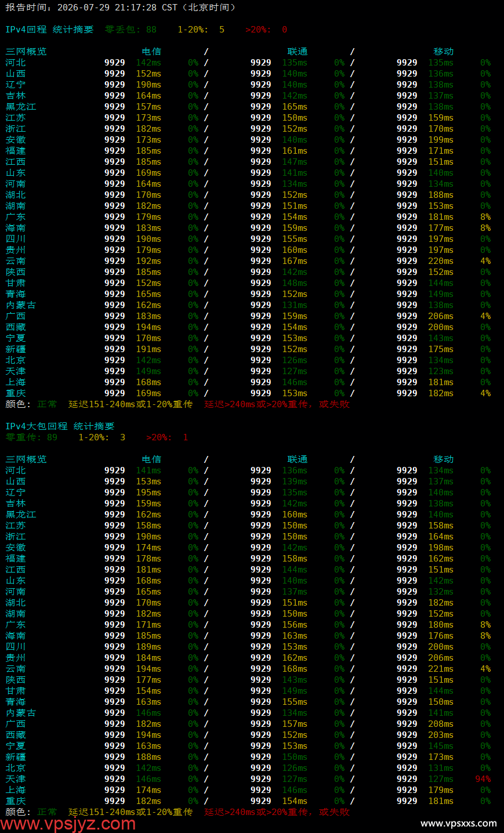Click the 132ms latency for 河南 移动

click(x=441, y=592)
